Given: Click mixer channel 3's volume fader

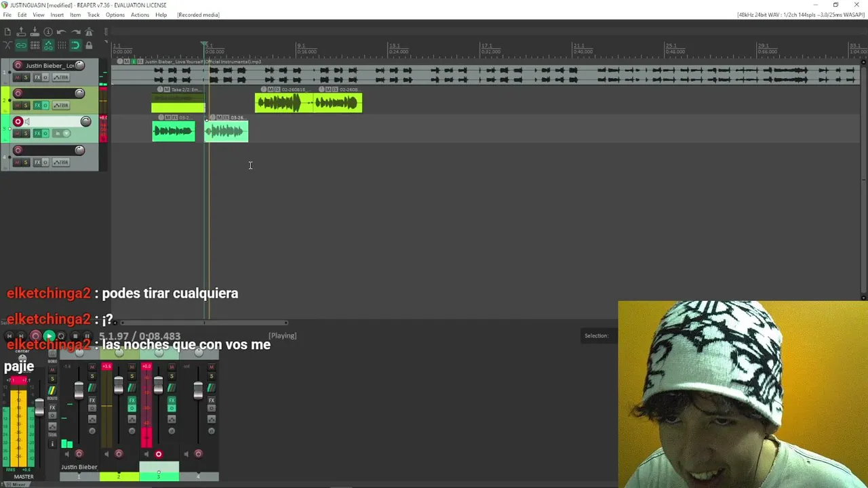Looking at the screenshot, I should (x=159, y=385).
